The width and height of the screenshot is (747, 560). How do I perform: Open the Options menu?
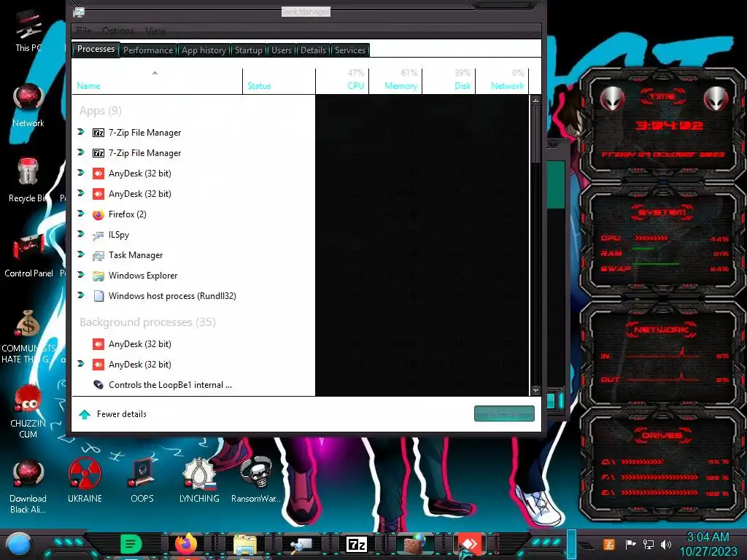pyautogui.click(x=119, y=31)
